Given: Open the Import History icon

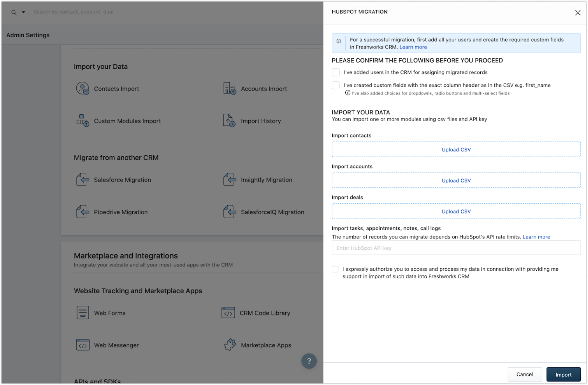Looking at the screenshot, I should click(x=229, y=121).
